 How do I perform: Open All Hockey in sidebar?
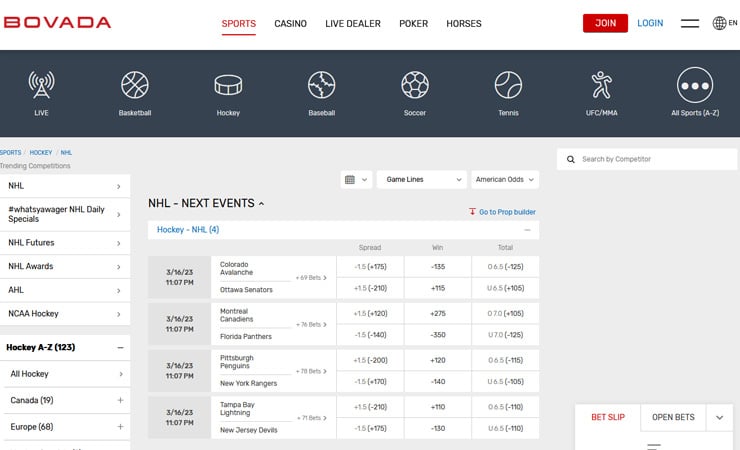pos(67,374)
